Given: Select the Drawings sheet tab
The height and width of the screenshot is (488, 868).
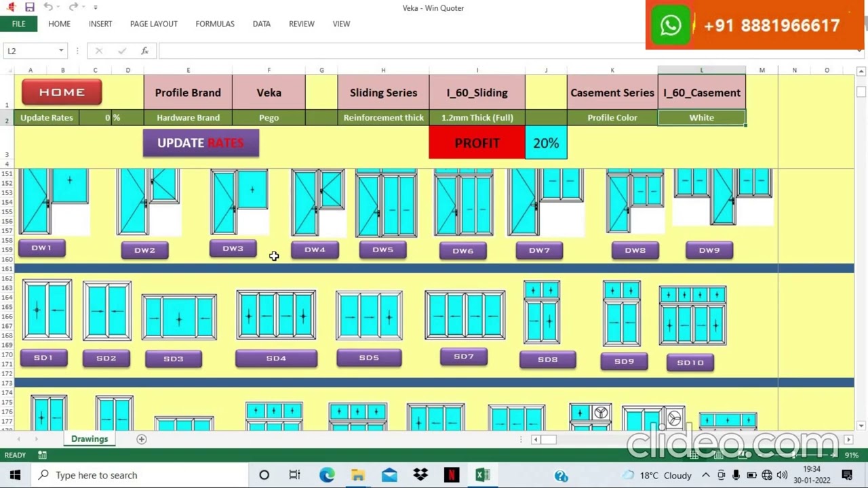Looking at the screenshot, I should (90, 439).
